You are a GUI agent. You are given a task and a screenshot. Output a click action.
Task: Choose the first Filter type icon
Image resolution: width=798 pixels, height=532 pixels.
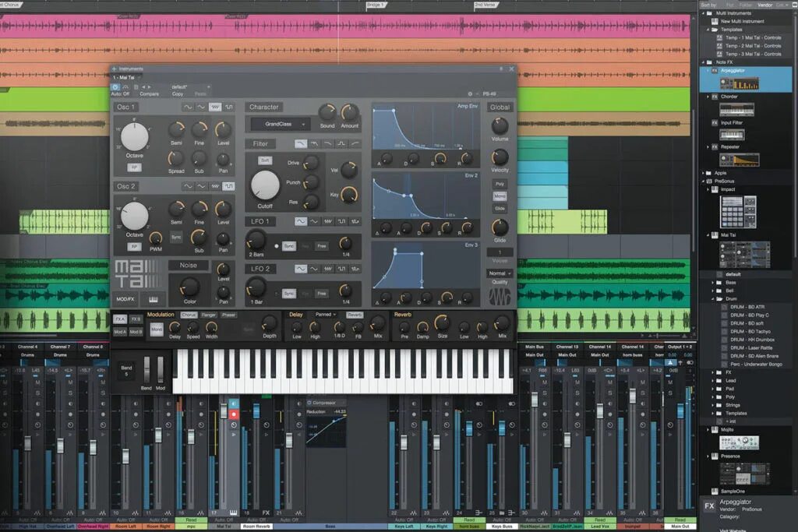[301, 144]
